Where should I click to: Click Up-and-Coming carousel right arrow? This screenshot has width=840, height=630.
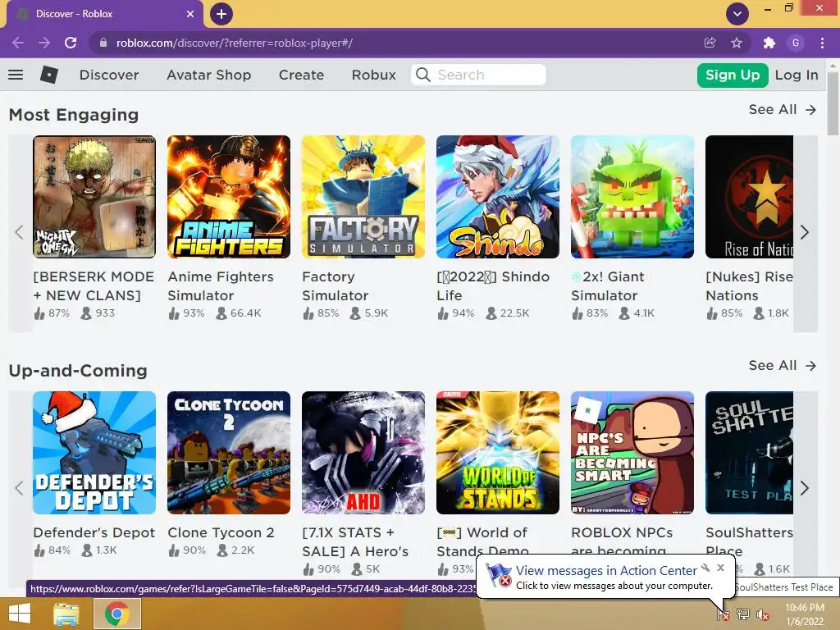pyautogui.click(x=805, y=488)
